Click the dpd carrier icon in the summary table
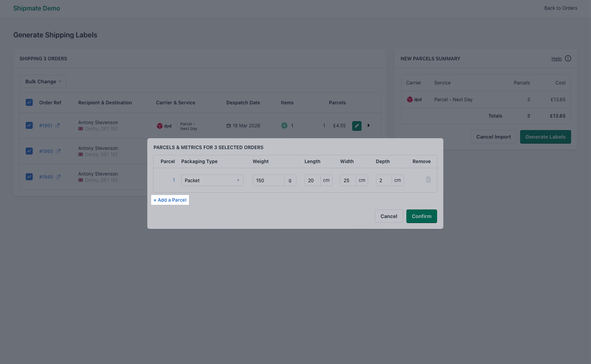The width and height of the screenshot is (591, 364). (410, 99)
